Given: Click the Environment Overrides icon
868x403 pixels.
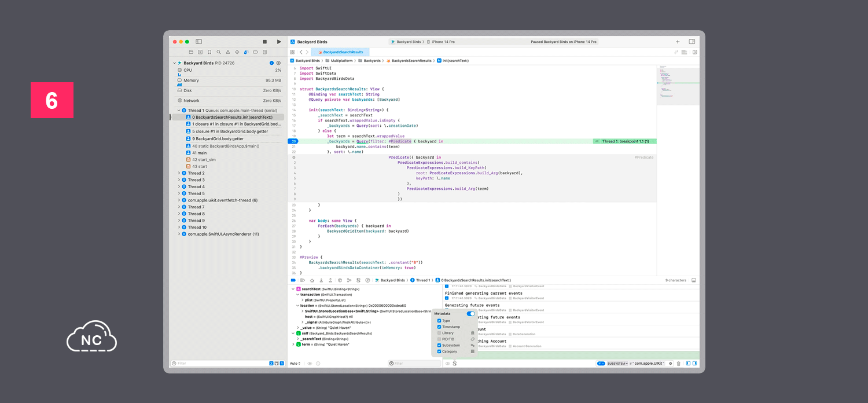Looking at the screenshot, I should 358,280.
